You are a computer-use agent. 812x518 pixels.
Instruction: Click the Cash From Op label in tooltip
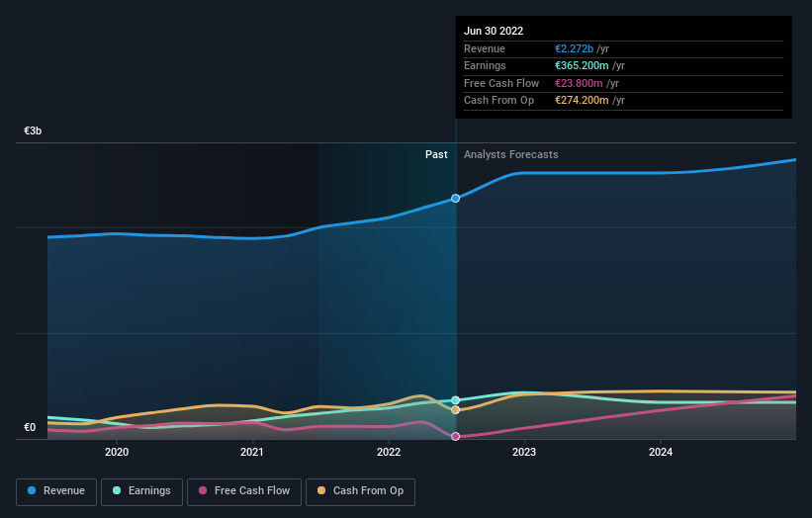point(498,101)
